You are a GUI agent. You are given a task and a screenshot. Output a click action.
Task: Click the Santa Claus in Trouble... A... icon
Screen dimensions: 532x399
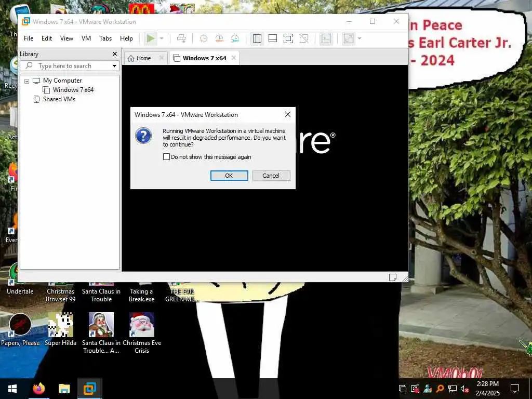coord(101,333)
